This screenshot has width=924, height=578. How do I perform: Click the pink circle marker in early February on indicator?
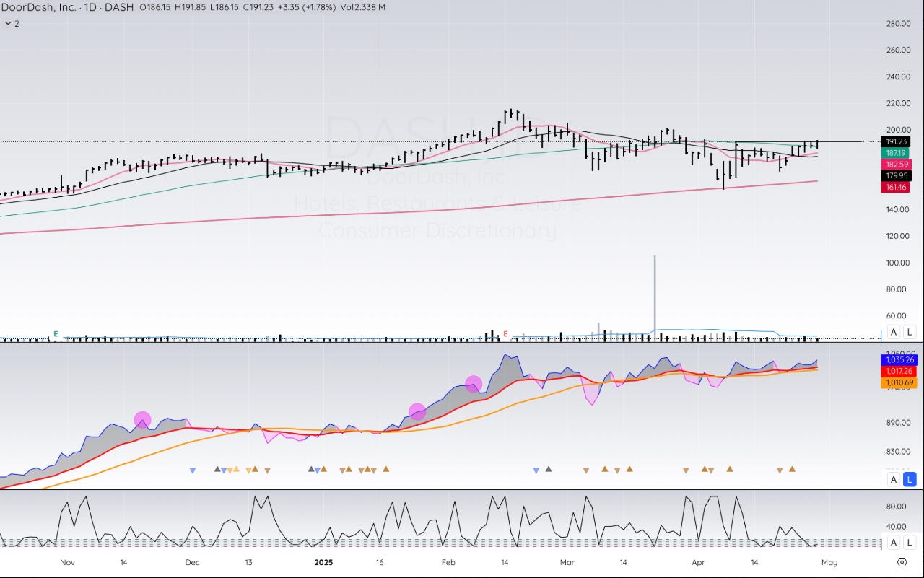[x=474, y=384]
